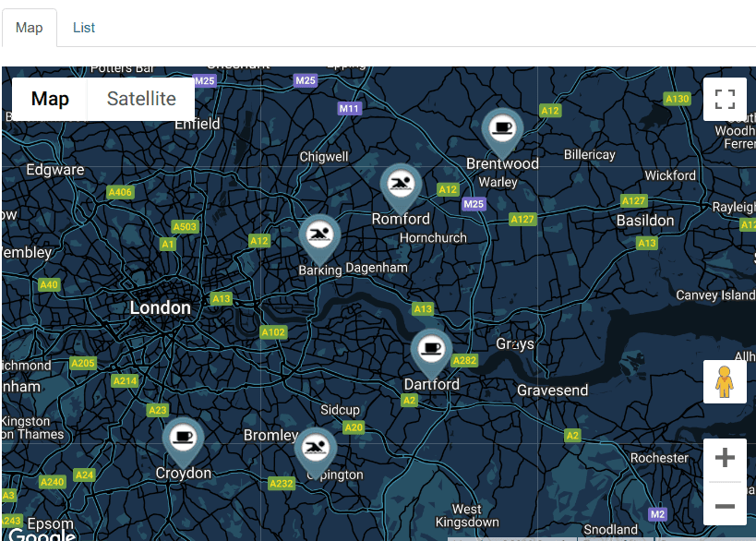The image size is (756, 541).
Task: Click the A23 road shield
Action: click(158, 410)
